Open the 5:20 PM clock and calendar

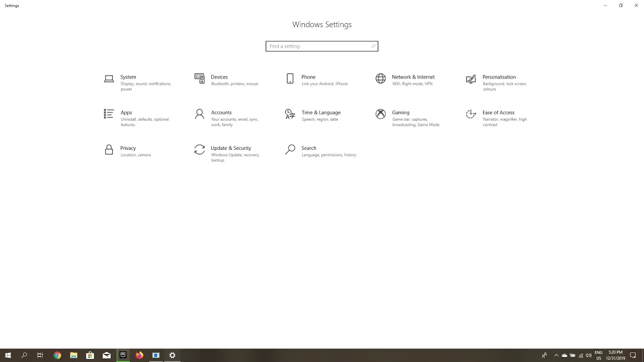pos(616,355)
